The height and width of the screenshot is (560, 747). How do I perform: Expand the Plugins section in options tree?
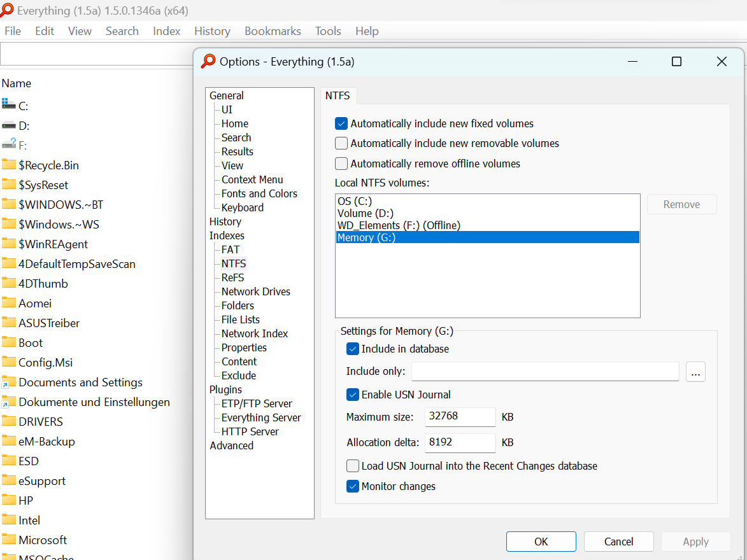click(225, 389)
